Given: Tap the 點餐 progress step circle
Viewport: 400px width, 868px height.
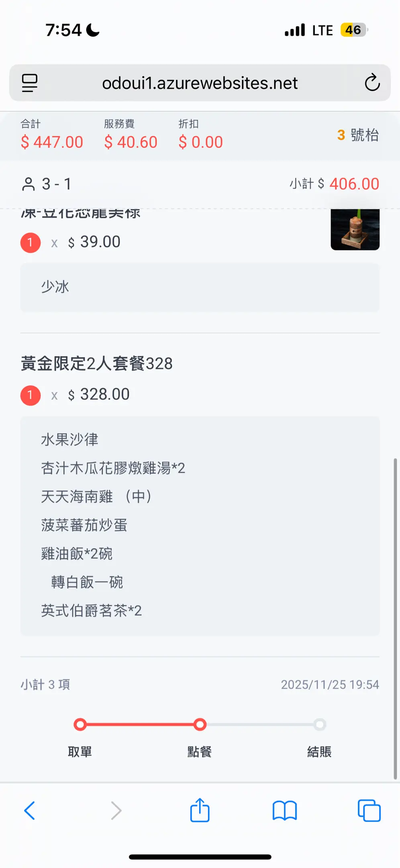Looking at the screenshot, I should click(200, 725).
